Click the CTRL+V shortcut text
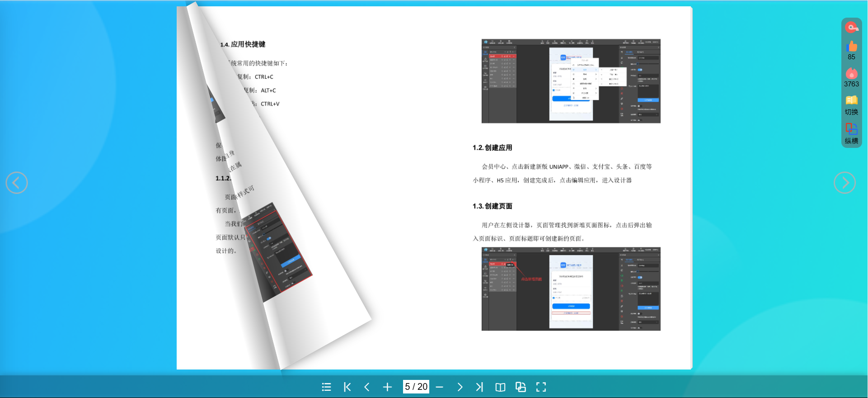 pyautogui.click(x=270, y=104)
